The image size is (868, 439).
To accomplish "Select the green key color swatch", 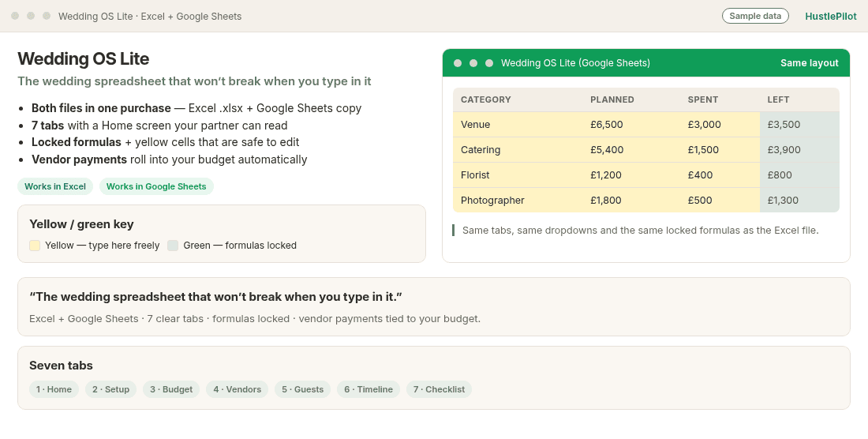I will [x=173, y=246].
